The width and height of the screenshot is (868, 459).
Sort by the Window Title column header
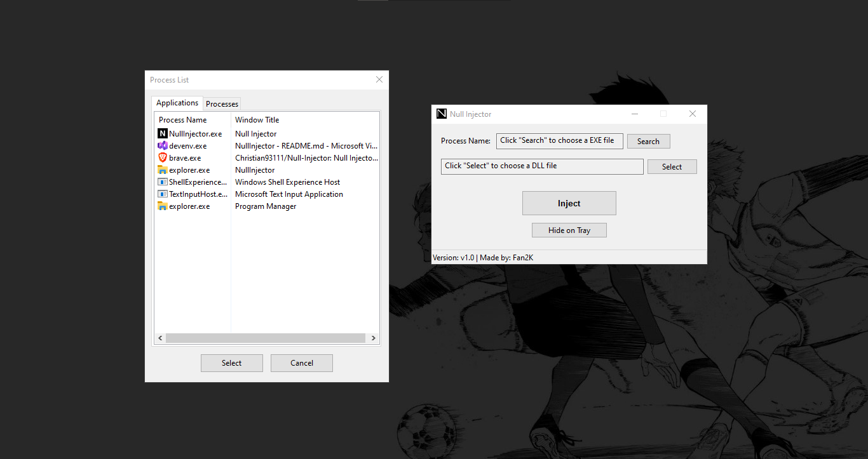click(x=305, y=120)
